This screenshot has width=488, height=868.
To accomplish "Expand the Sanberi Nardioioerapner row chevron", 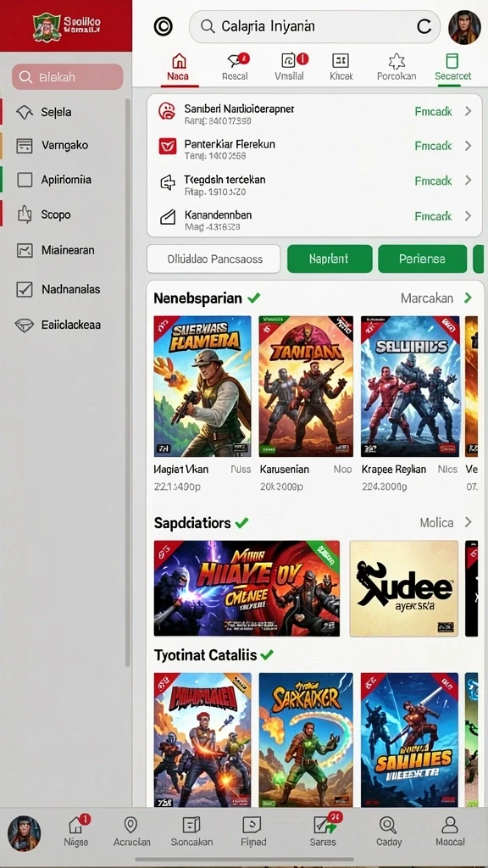I will coord(468,111).
